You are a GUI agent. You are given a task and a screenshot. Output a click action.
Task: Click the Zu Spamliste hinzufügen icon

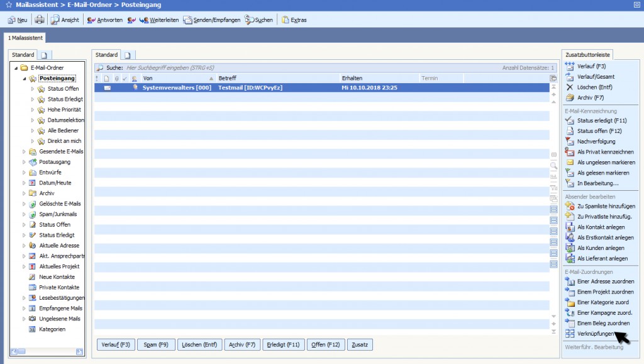point(570,206)
